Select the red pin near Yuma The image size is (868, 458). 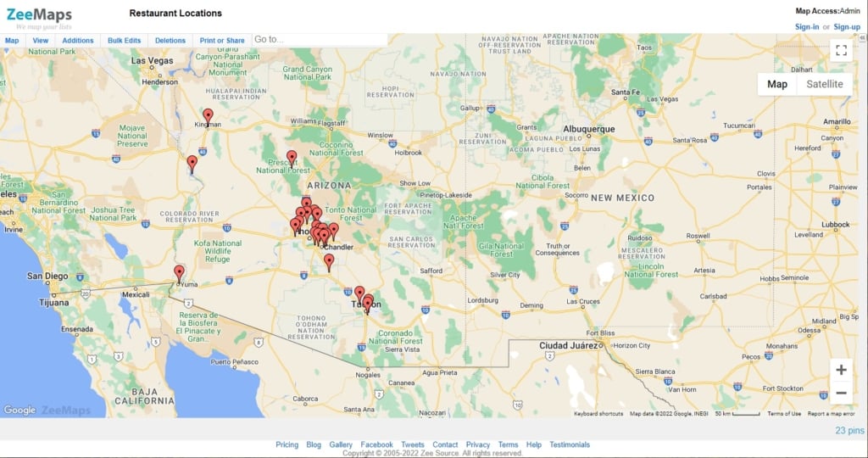[179, 274]
